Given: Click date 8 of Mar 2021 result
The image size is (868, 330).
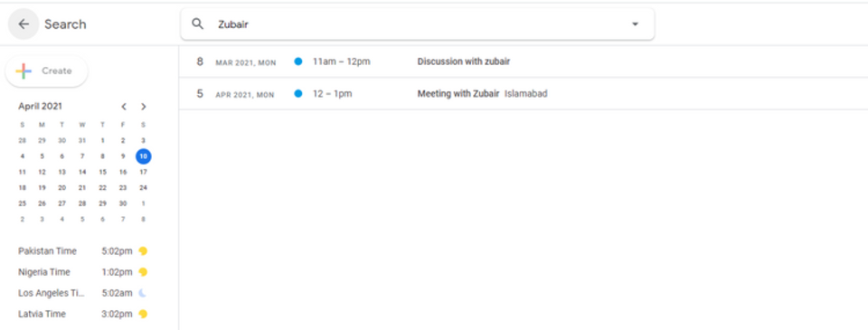Looking at the screenshot, I should (x=200, y=61).
